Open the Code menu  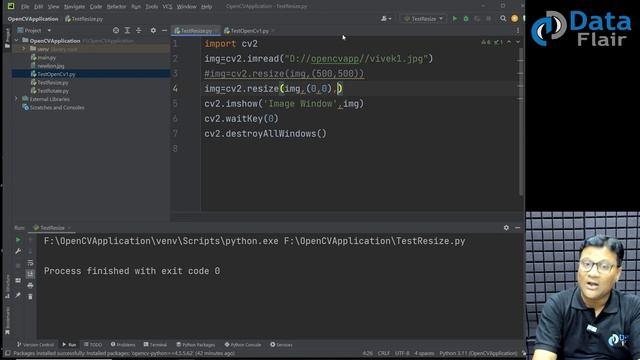tap(96, 7)
